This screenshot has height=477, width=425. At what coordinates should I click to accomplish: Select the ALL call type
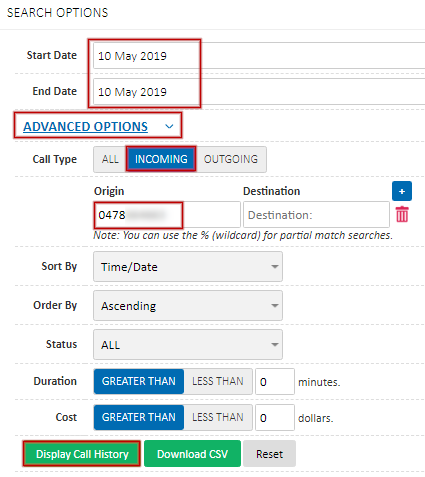pos(110,159)
